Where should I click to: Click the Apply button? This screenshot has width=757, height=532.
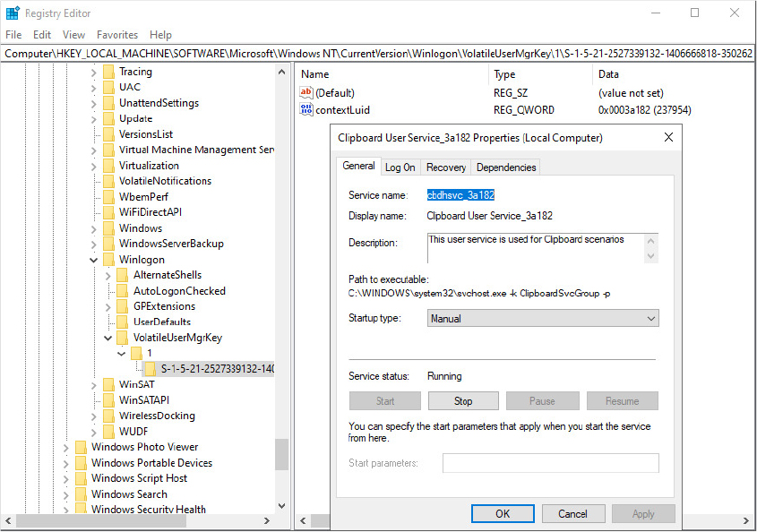tap(643, 514)
